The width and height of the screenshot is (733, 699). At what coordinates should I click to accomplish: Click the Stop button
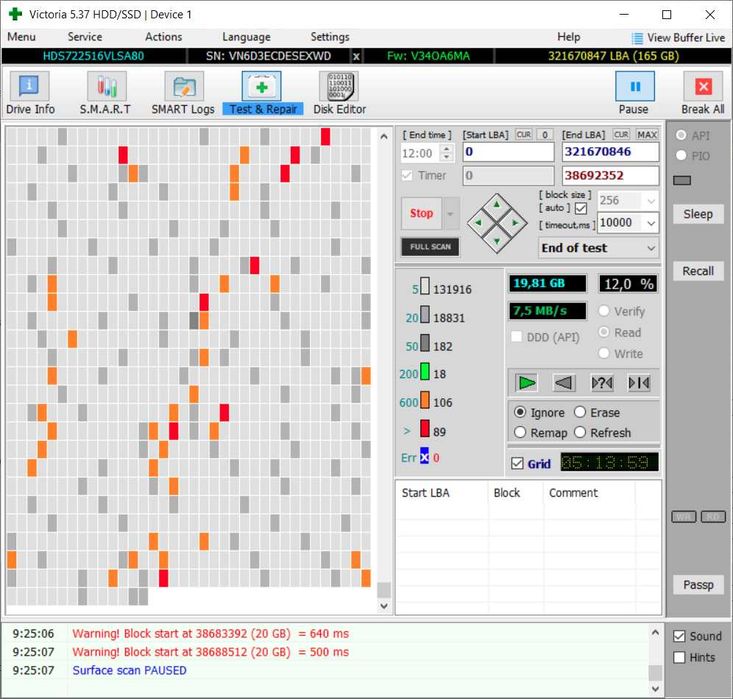coord(421,213)
